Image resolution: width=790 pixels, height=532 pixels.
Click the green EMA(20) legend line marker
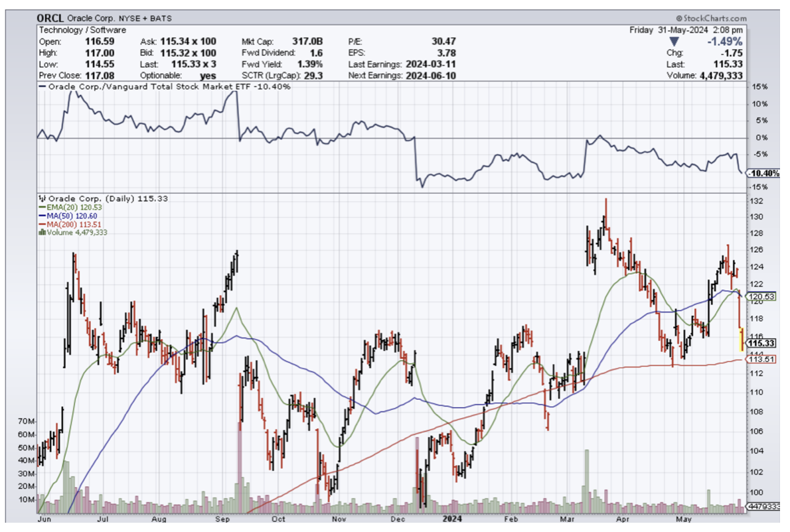pos(42,207)
